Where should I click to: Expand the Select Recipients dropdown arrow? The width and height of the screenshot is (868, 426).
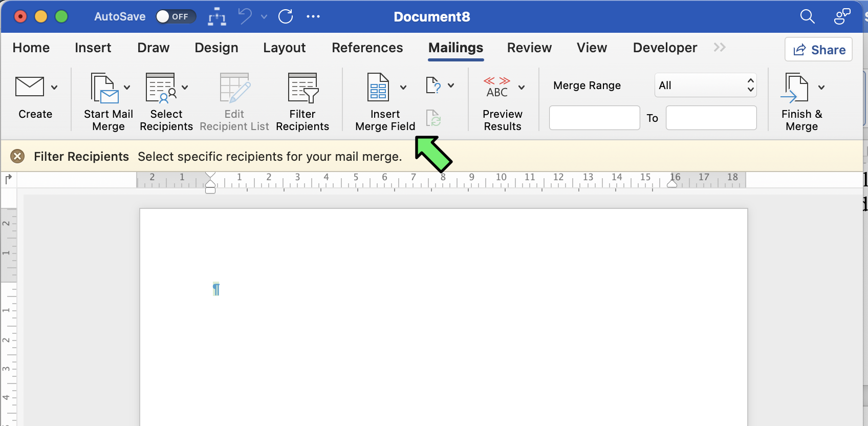point(185,87)
